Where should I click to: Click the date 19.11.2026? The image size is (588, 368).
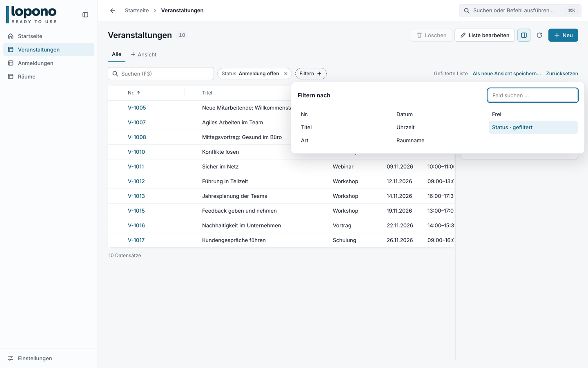coord(400,211)
